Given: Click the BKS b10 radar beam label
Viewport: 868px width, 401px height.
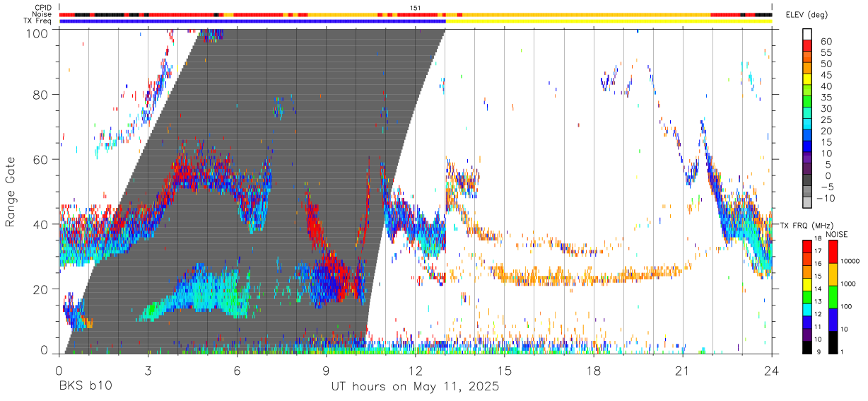Looking at the screenshot, I should click(x=85, y=388).
